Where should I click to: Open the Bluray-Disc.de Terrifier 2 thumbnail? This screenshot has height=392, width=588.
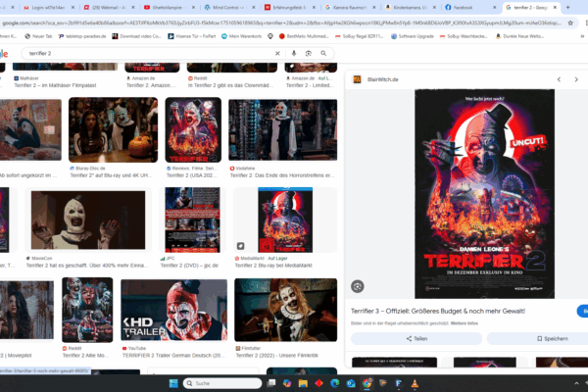pos(114,129)
